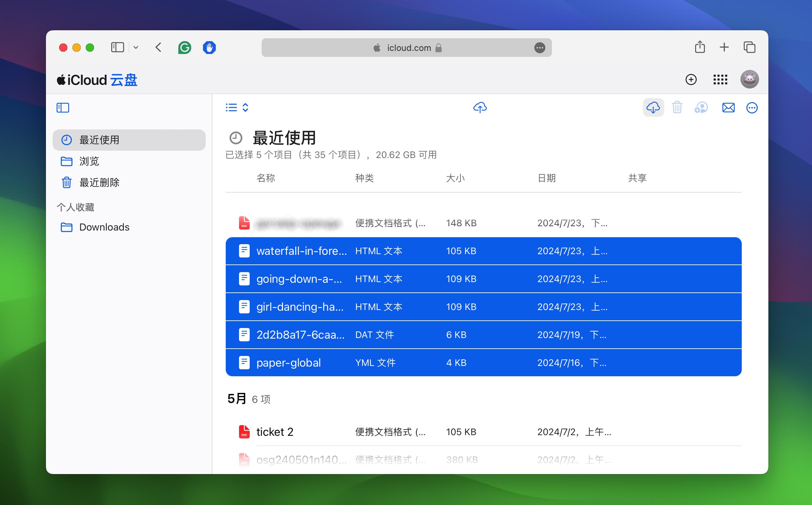Image resolution: width=812 pixels, height=505 pixels.
Task: Click the 个人收藏 section label
Action: pos(76,207)
